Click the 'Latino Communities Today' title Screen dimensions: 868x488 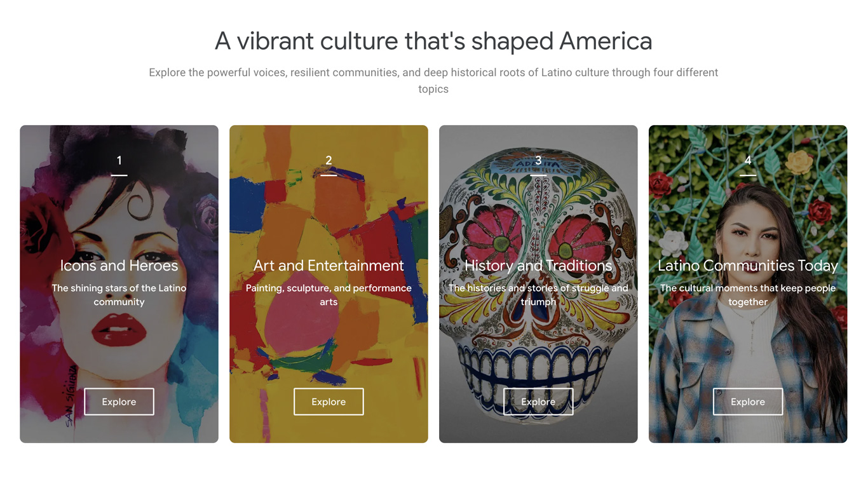(x=747, y=266)
